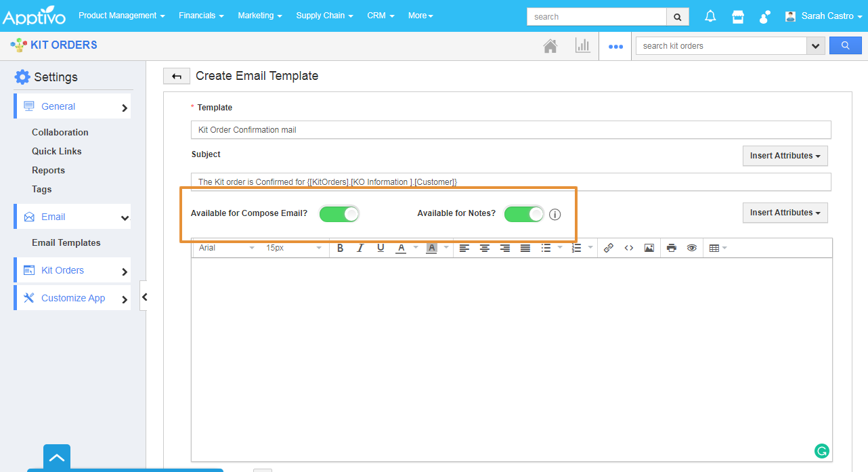The image size is (868, 472).
Task: Open Email Templates in sidebar
Action: coord(66,242)
